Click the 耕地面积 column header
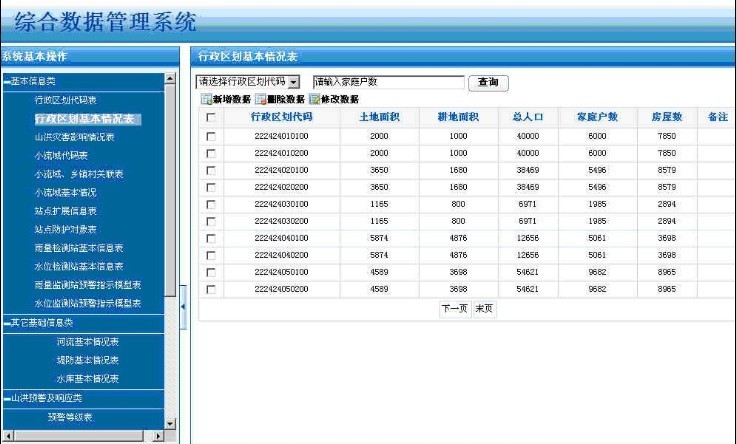 point(458,117)
